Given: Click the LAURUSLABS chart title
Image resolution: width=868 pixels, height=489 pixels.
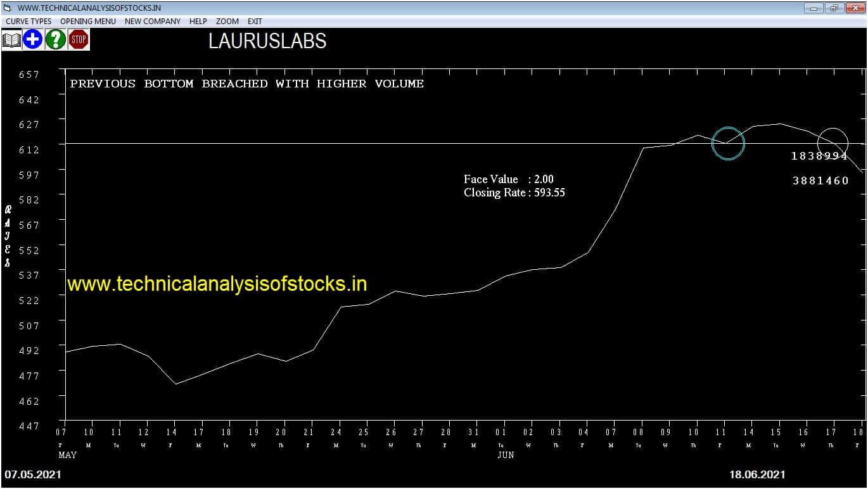Looking at the screenshot, I should (267, 41).
